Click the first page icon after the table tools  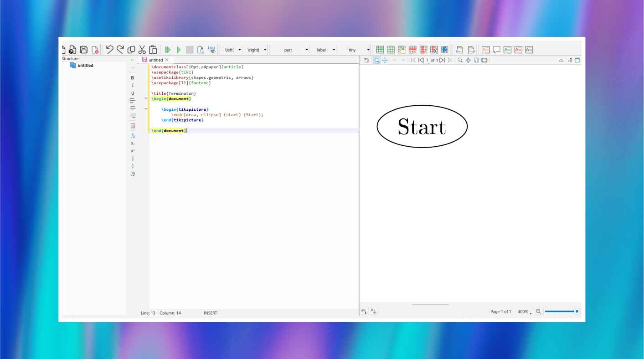pyautogui.click(x=459, y=50)
